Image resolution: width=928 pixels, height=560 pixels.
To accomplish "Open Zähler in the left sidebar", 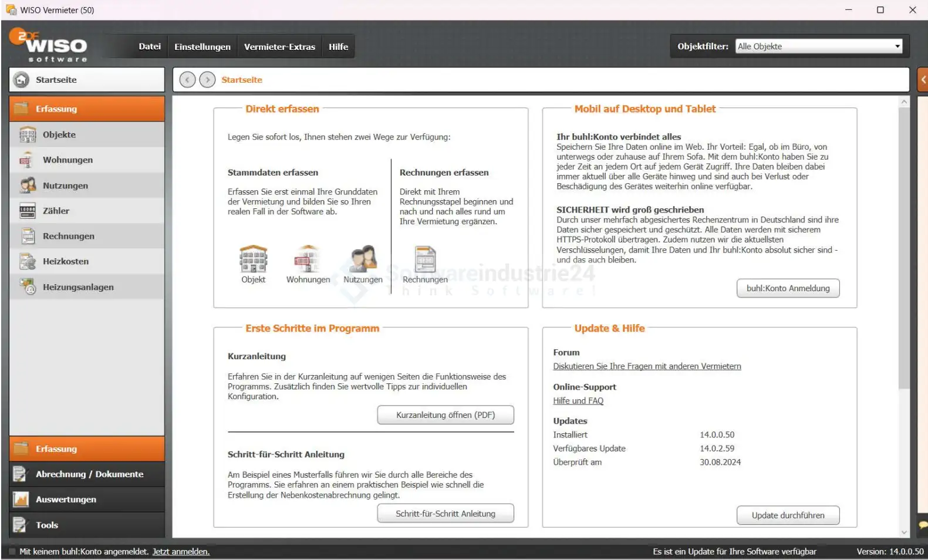I will coord(56,211).
